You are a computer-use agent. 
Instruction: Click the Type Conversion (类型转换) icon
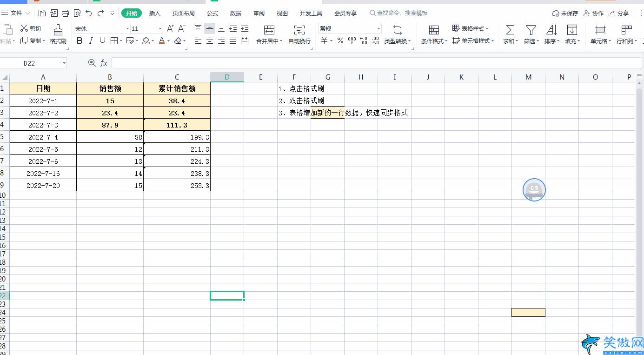tap(397, 30)
